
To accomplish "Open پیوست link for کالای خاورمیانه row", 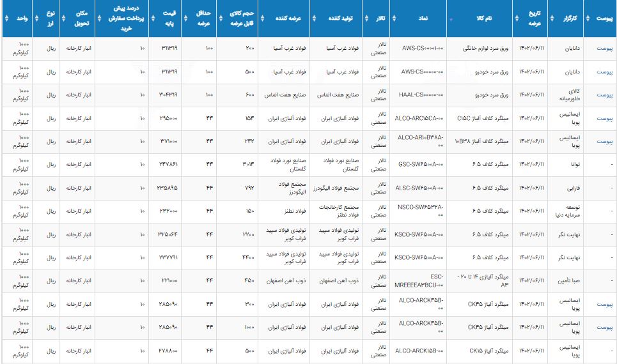I will point(605,95).
